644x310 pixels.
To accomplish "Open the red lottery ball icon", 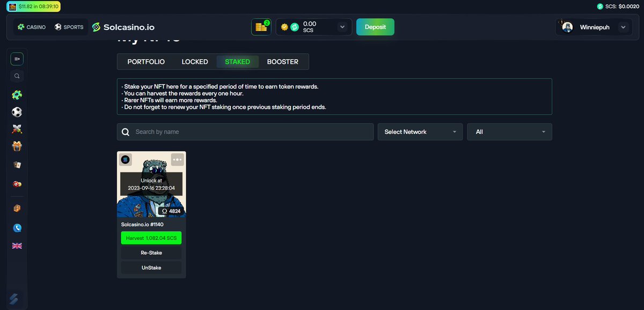I will click(17, 184).
